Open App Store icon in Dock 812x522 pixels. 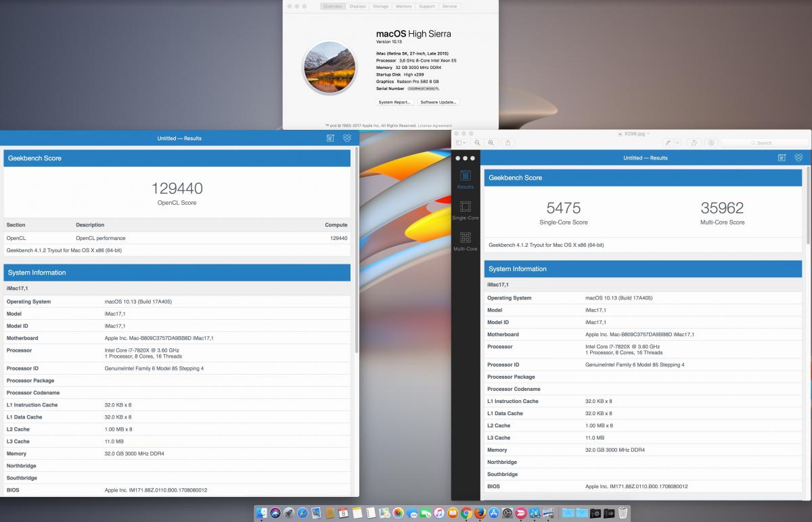494,513
